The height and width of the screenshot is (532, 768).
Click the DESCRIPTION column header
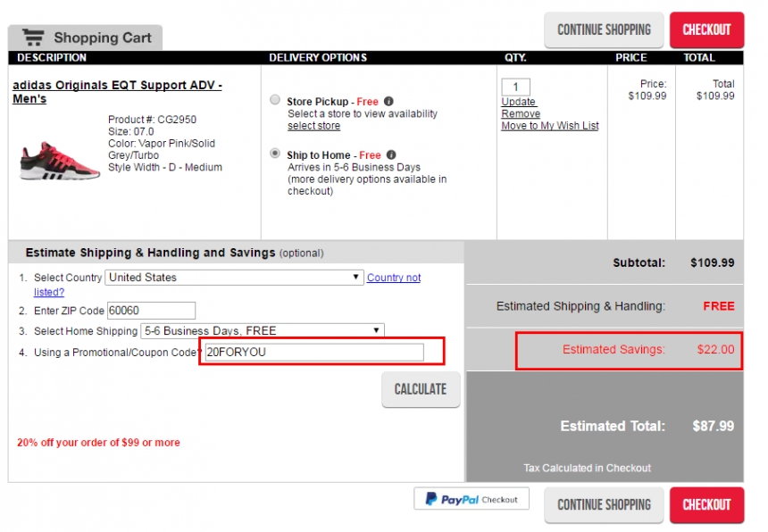tap(52, 58)
